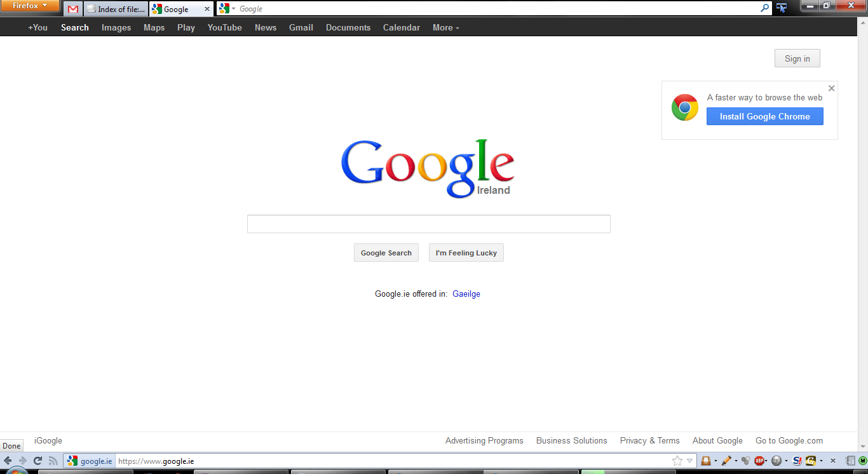
Task: Open the orange Firefox menu button
Action: click(x=30, y=6)
